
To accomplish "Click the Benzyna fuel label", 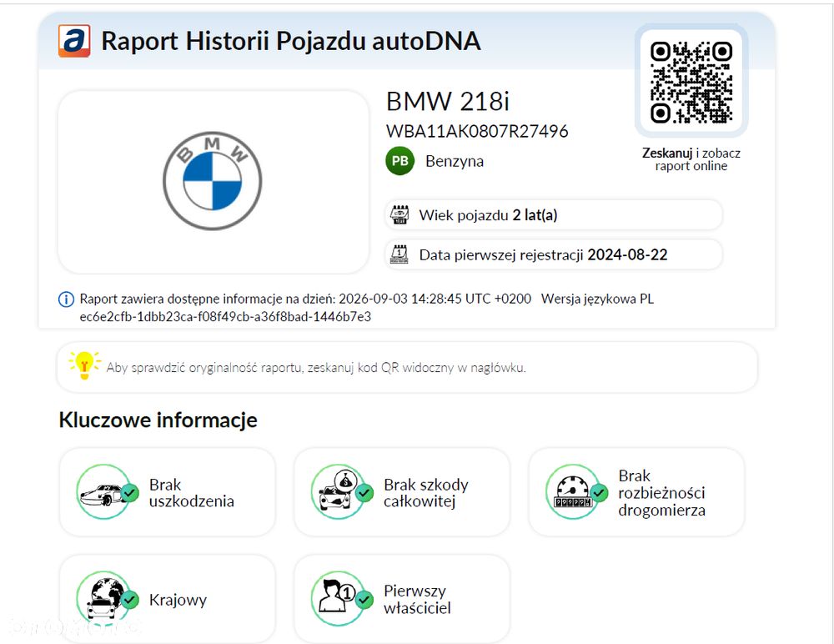I will coord(455,161).
